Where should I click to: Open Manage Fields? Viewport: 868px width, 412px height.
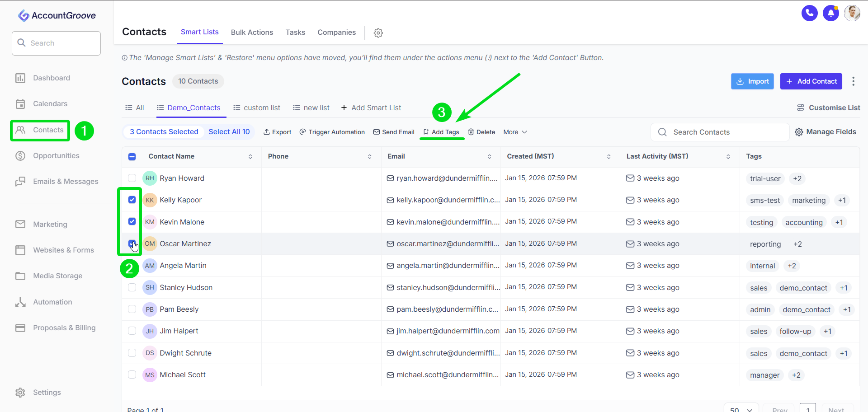click(x=826, y=132)
